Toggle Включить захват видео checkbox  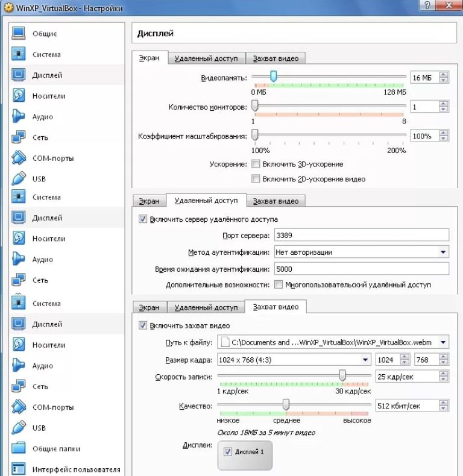click(x=143, y=325)
